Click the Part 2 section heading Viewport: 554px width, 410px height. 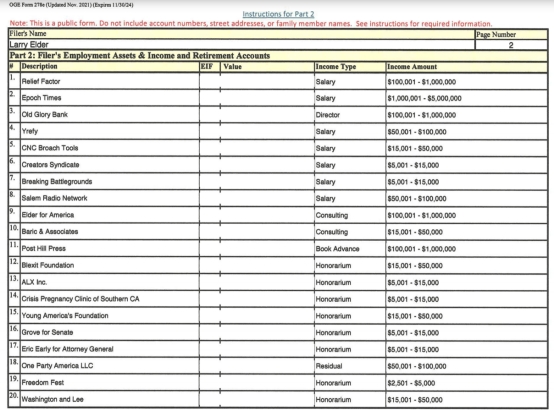[x=140, y=55]
